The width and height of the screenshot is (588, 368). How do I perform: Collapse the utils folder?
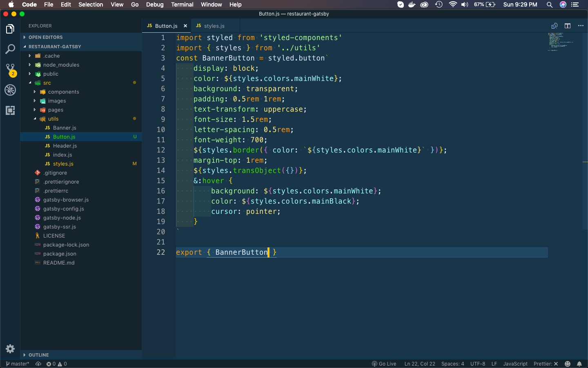click(x=81, y=119)
